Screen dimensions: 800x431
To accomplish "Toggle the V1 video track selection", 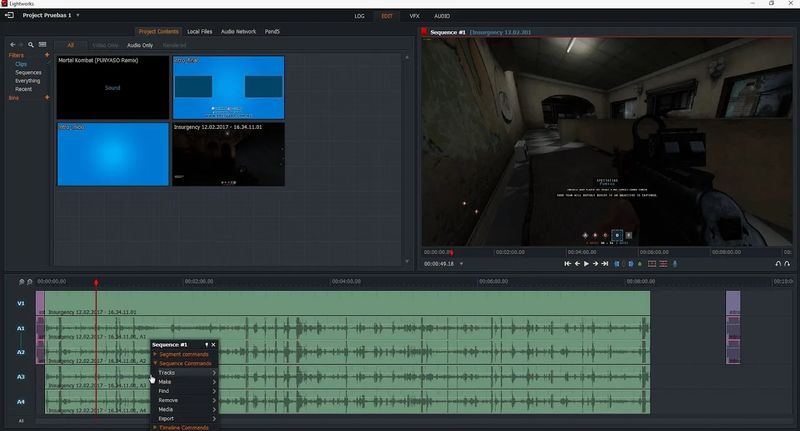I will 20,303.
